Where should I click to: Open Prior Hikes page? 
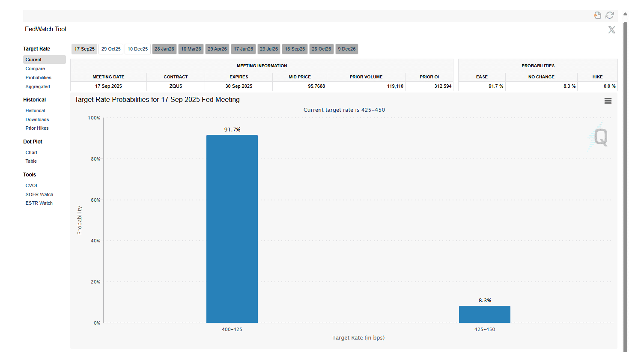click(x=37, y=128)
